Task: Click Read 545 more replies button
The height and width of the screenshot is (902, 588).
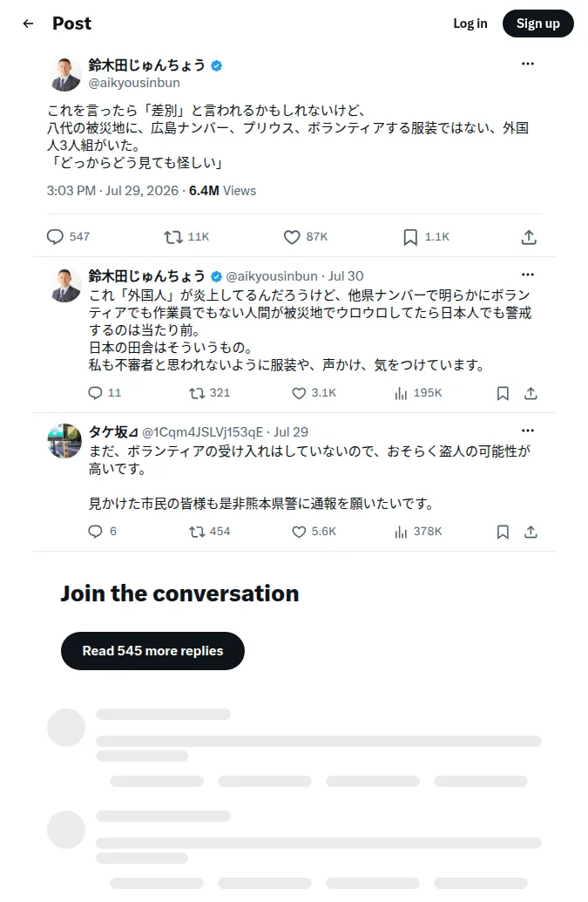Action: [153, 651]
